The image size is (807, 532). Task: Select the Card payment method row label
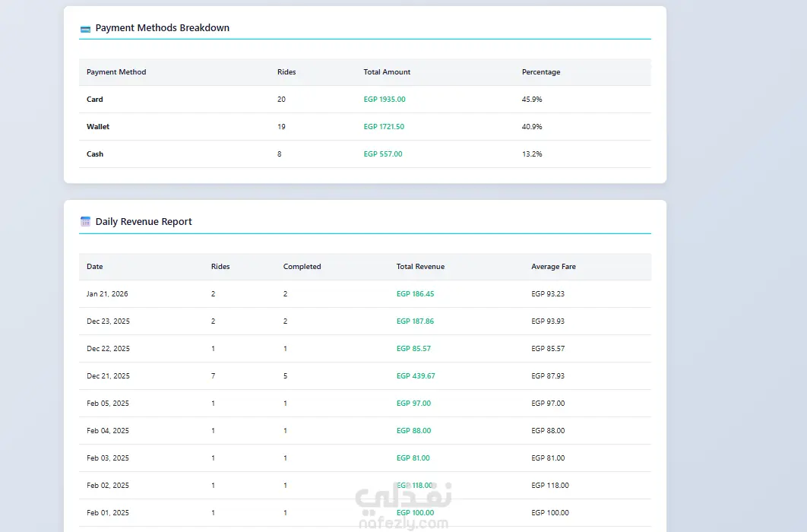95,100
